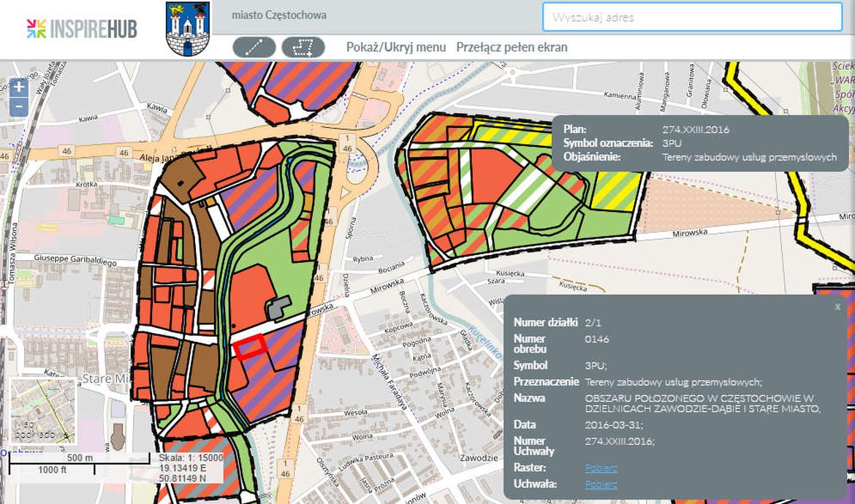Toggle Pokaż/Ukryj menu
The image size is (855, 504).
click(395, 47)
